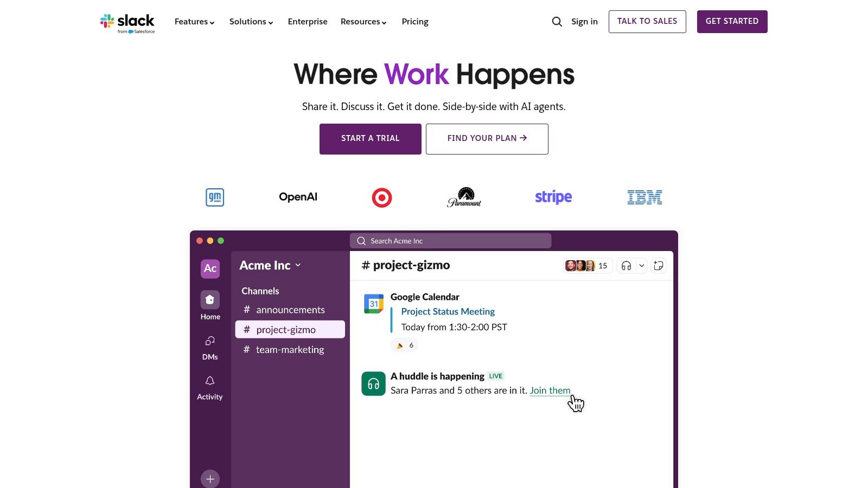Click the Slack logo in the header

point(127,23)
